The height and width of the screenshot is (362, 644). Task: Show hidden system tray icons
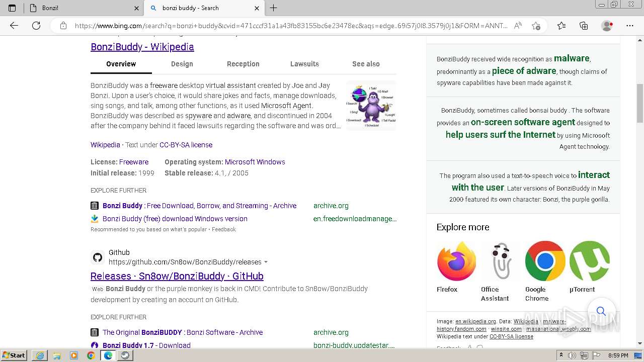tap(561, 355)
